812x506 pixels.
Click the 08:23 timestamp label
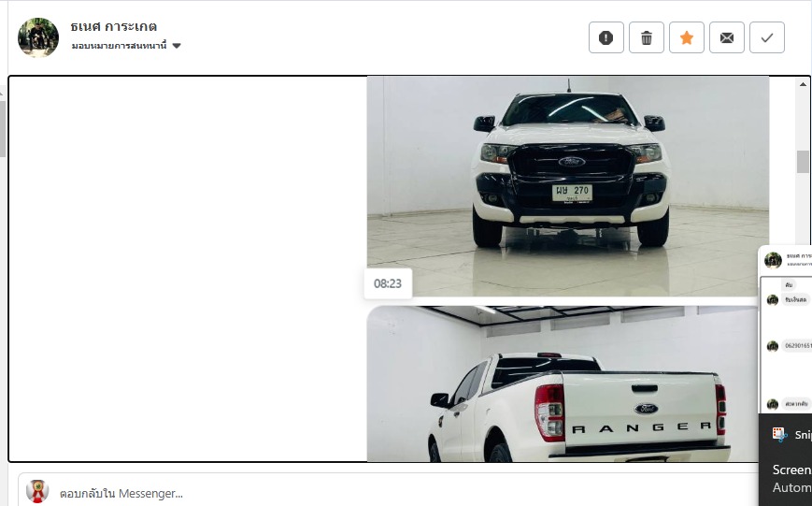[x=388, y=283]
